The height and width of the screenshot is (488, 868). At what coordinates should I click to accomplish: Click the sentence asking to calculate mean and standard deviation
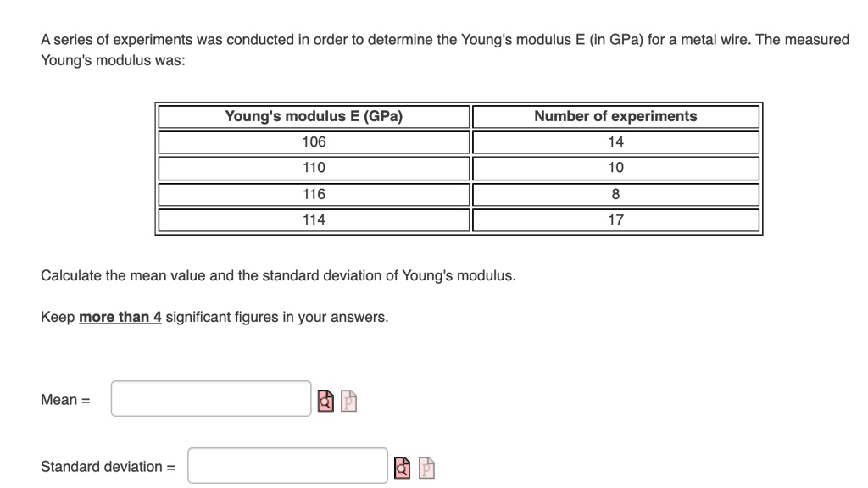pos(278,275)
